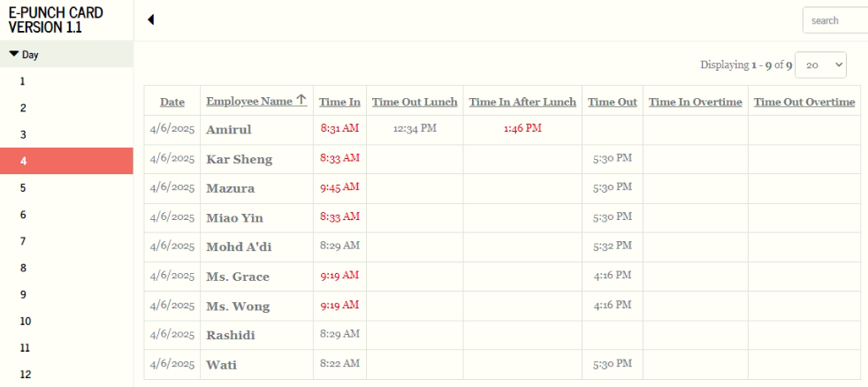
Task: Sort by Time Out column header
Action: point(613,102)
